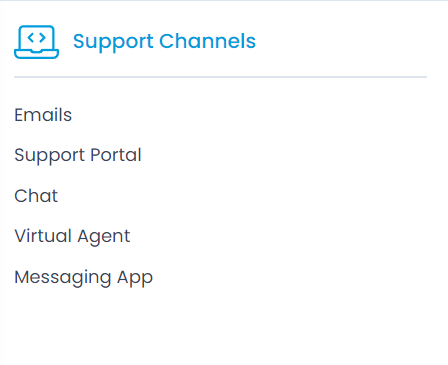Select Virtual Agent
This screenshot has width=448, height=365.
click(72, 236)
